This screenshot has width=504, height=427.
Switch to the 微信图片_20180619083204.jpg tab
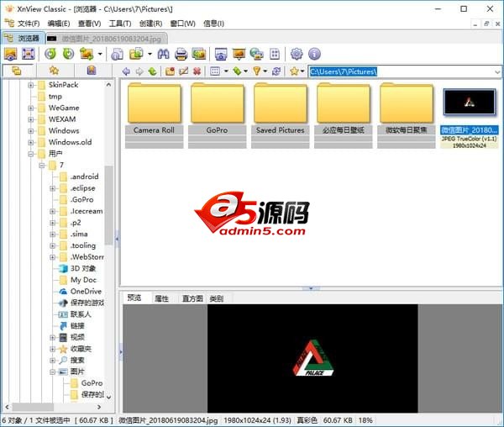click(107, 39)
